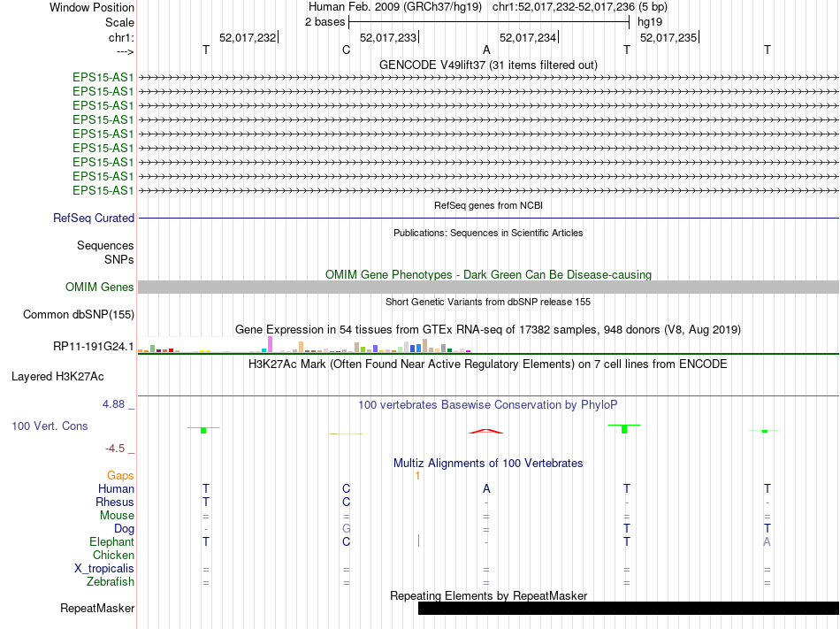Image resolution: width=840 pixels, height=629 pixels.
Task: Click the orange insertion mark in Elephant row
Action: coord(418,541)
